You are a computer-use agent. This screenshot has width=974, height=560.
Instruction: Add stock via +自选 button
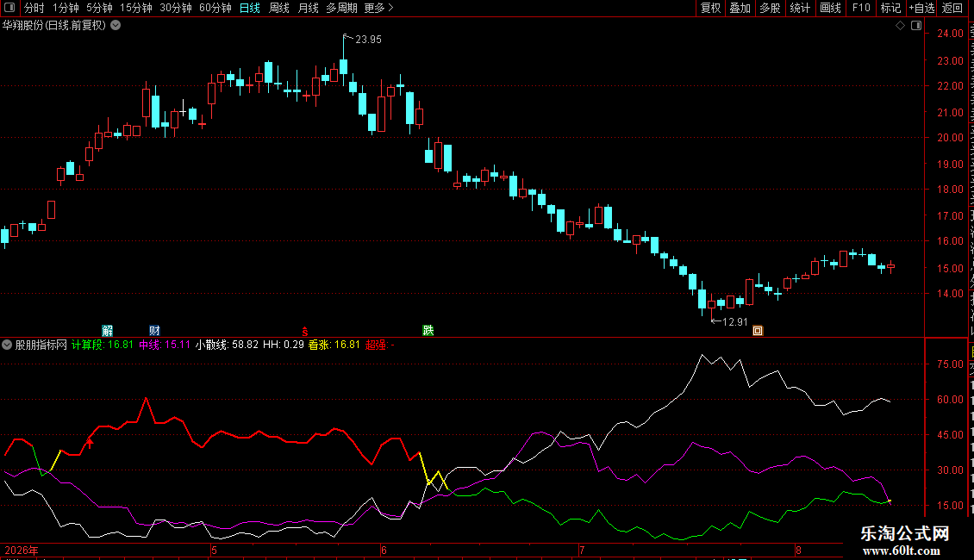pyautogui.click(x=921, y=8)
